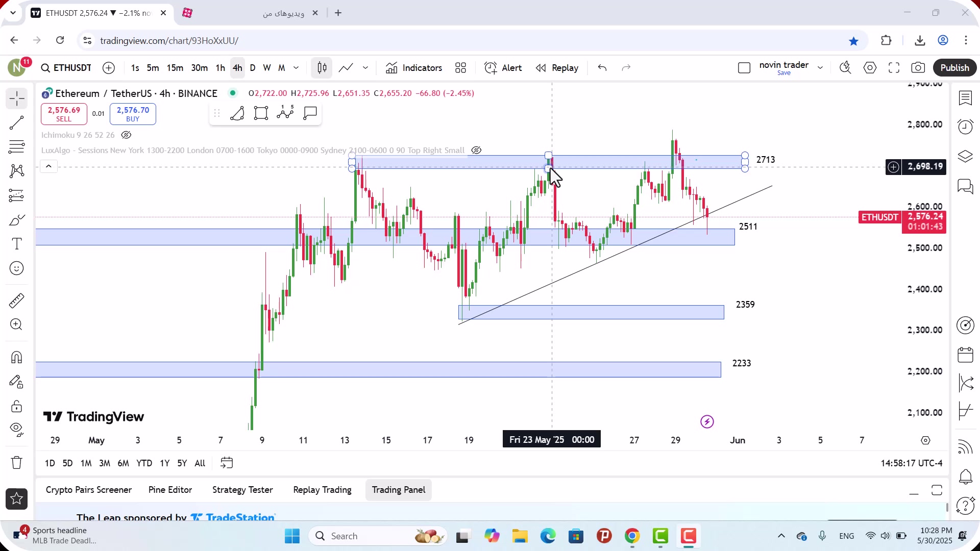
Task: Switch to 1h timeframe
Action: point(220,68)
